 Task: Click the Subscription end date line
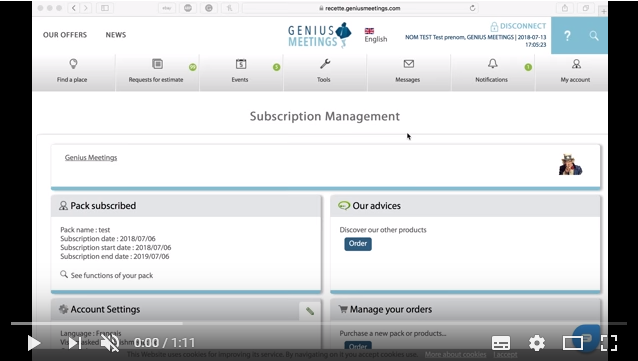coord(115,256)
